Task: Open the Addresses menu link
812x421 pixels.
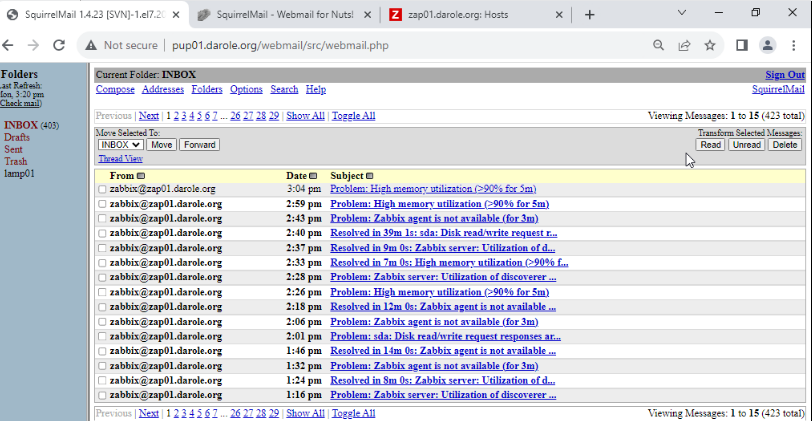Action: [163, 89]
